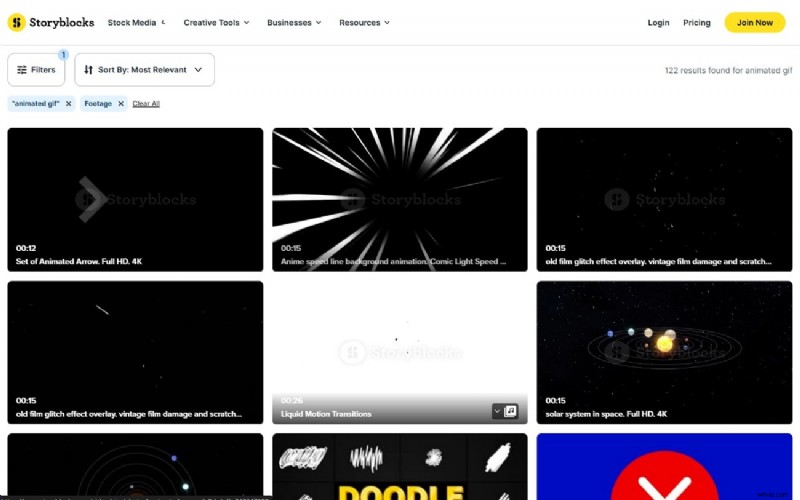Click the Clear All link
Image resolution: width=800 pixels, height=500 pixels.
(146, 104)
